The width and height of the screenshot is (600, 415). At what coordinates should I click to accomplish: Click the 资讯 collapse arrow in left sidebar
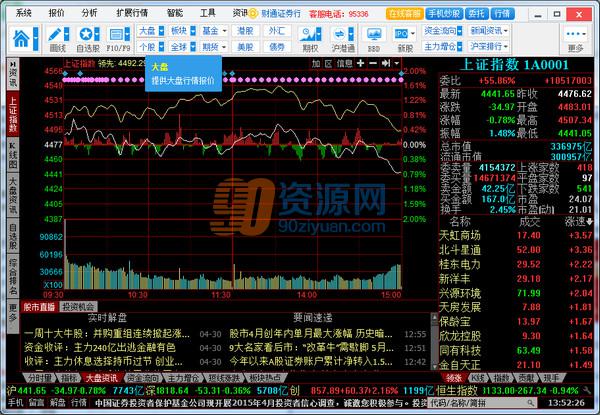(13, 64)
